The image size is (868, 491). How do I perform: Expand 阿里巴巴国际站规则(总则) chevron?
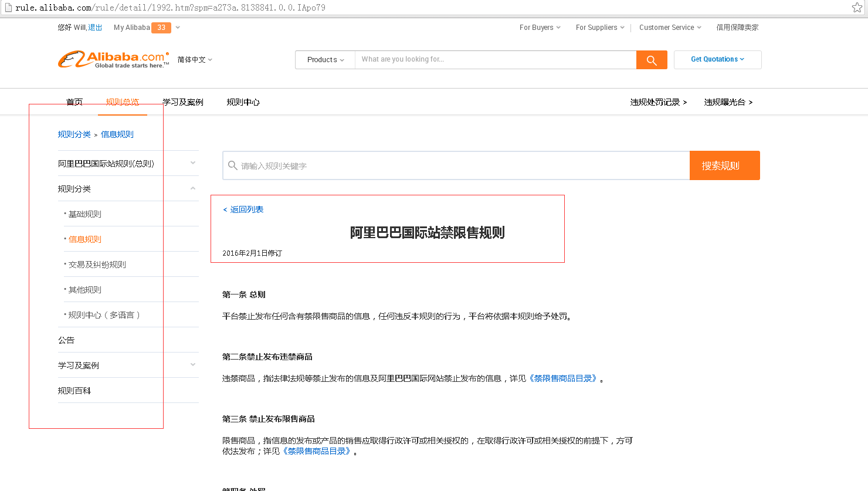pos(193,163)
